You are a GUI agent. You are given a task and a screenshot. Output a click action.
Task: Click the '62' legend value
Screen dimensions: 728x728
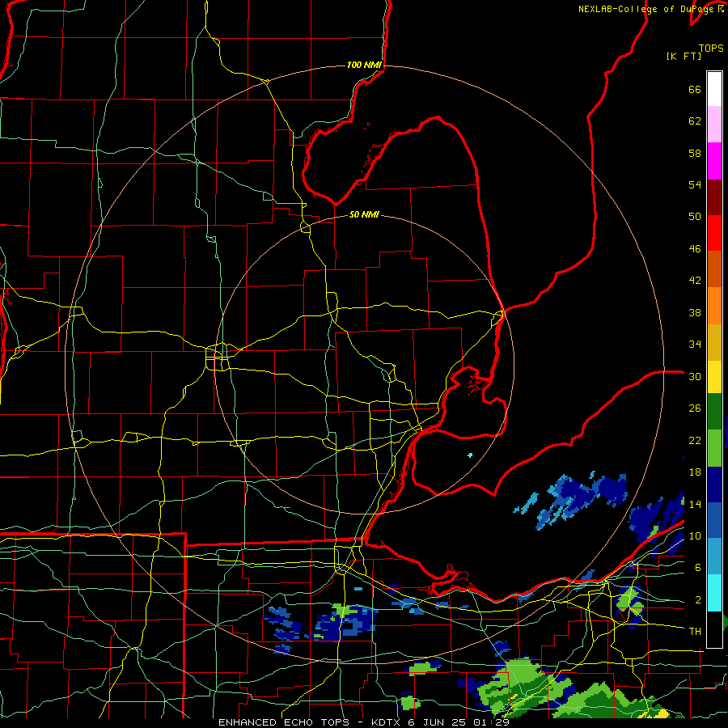[x=695, y=121]
